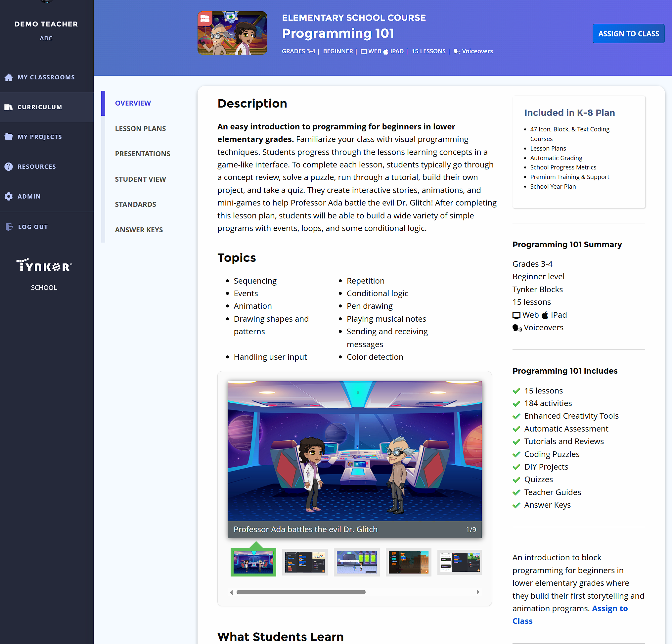Open the Student View tab
The height and width of the screenshot is (644, 672).
click(140, 179)
